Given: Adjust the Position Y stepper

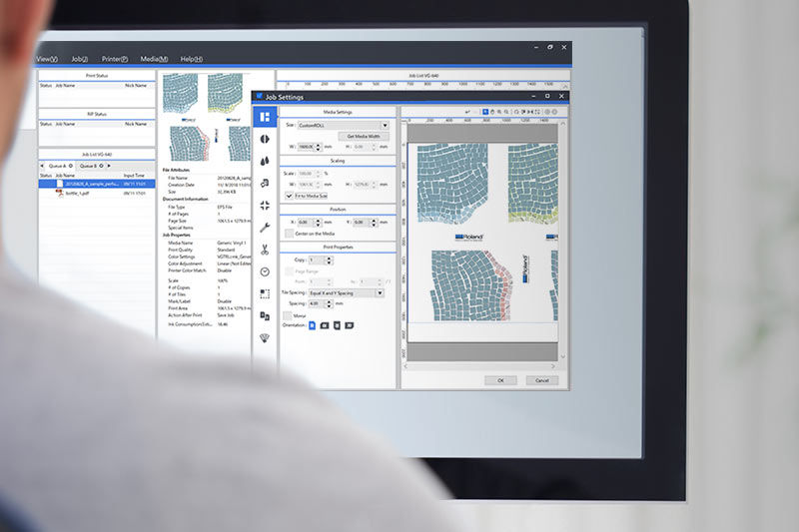Looking at the screenshot, I should coord(374,223).
